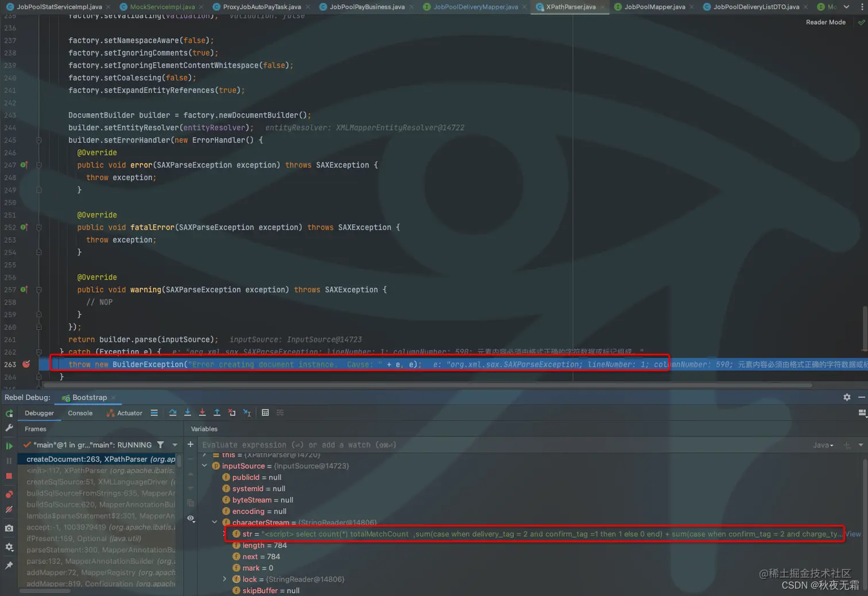The image size is (868, 596).
Task: Stop the debug session
Action: (9, 476)
